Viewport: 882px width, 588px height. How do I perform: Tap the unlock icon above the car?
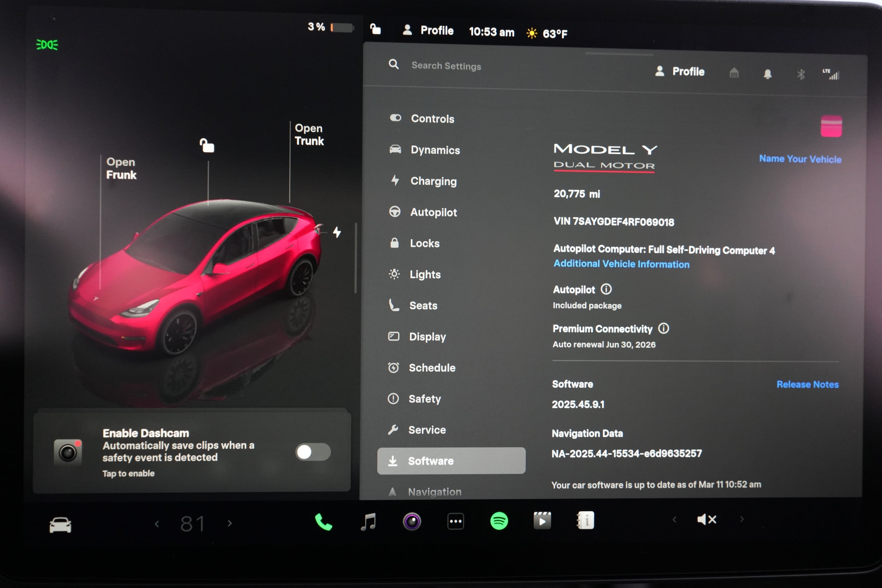207,145
